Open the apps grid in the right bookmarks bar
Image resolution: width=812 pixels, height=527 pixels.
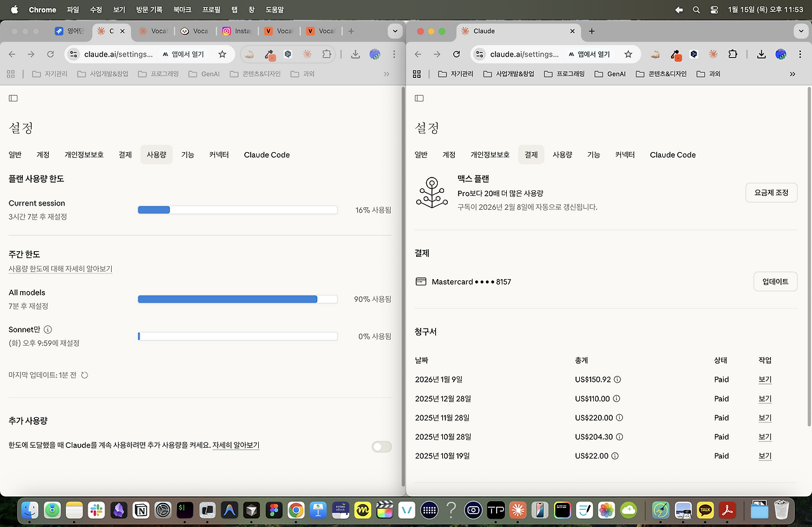[x=417, y=74]
